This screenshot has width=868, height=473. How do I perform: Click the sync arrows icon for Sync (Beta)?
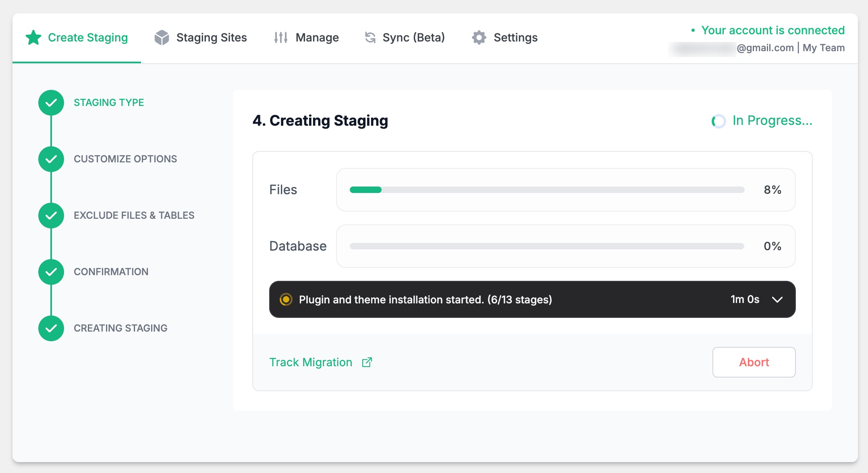[370, 37]
